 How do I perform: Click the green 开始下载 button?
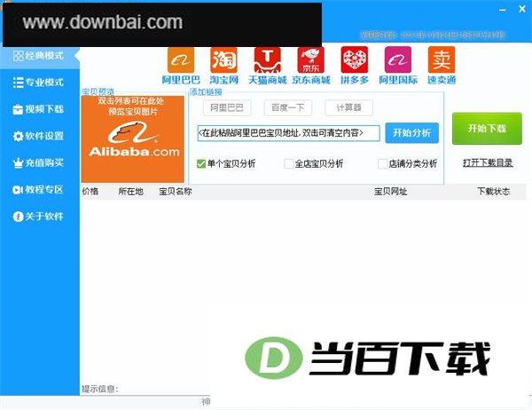click(x=487, y=129)
